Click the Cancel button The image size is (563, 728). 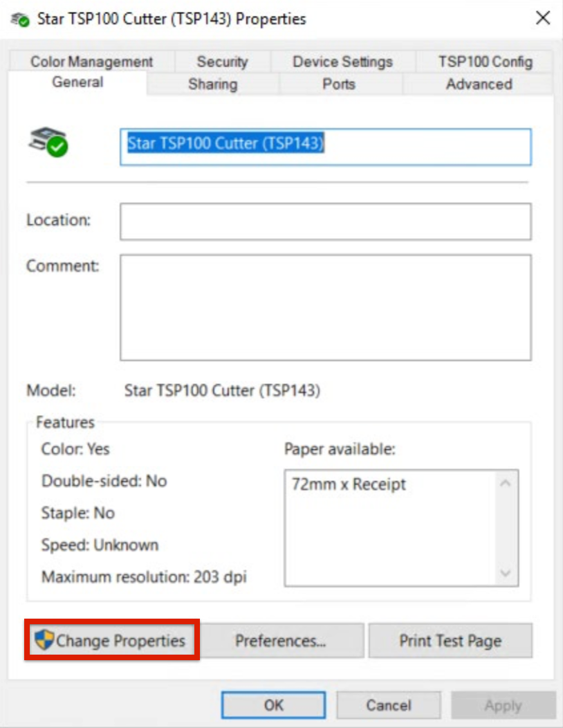coord(389,705)
